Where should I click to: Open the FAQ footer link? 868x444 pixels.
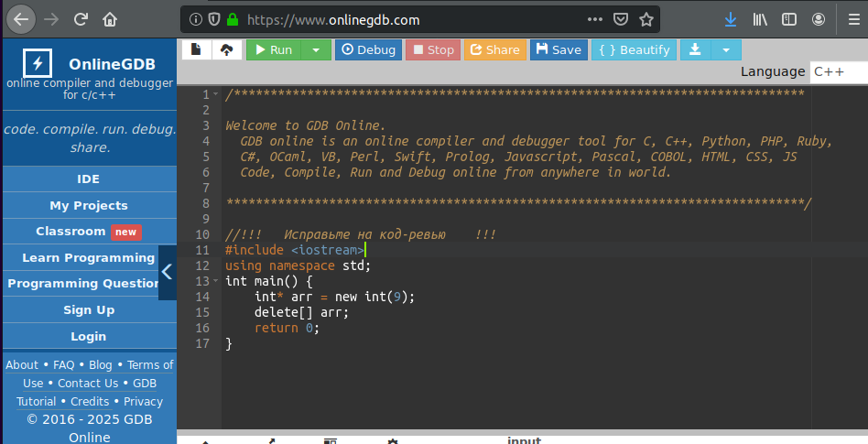coord(64,365)
